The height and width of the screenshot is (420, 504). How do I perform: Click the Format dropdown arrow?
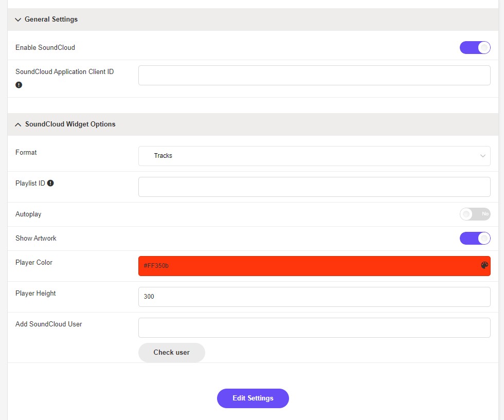coord(483,156)
